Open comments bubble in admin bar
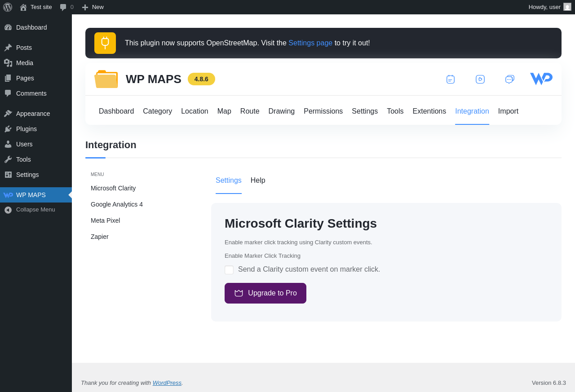 pyautogui.click(x=66, y=7)
